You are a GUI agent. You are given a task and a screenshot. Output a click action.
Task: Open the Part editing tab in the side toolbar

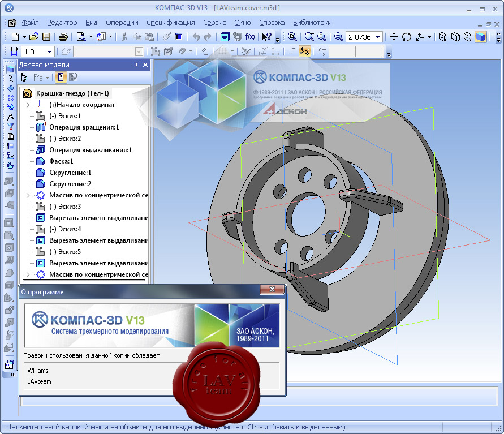tap(11, 69)
